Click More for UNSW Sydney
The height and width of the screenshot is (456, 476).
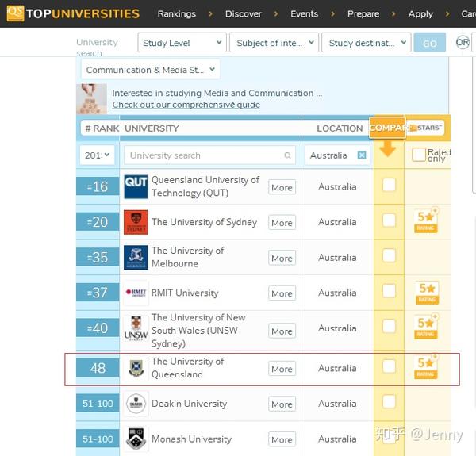282,331
